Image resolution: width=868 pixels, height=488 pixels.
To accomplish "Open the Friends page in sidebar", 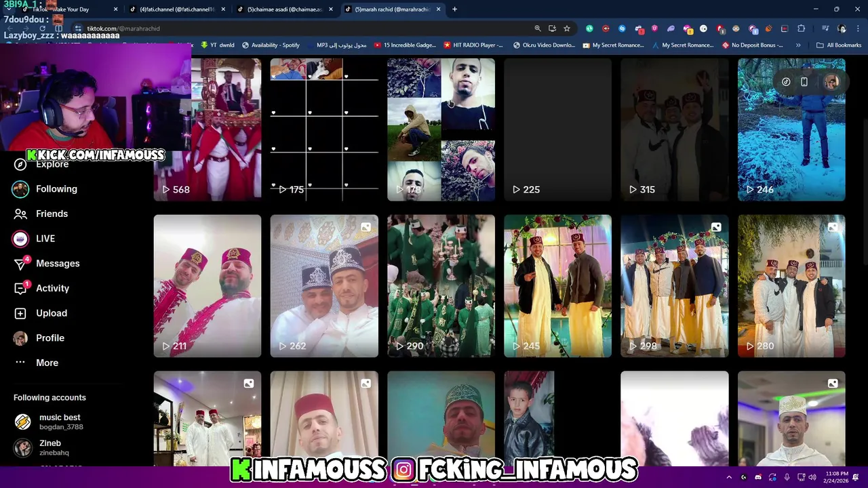I will pos(41,213).
